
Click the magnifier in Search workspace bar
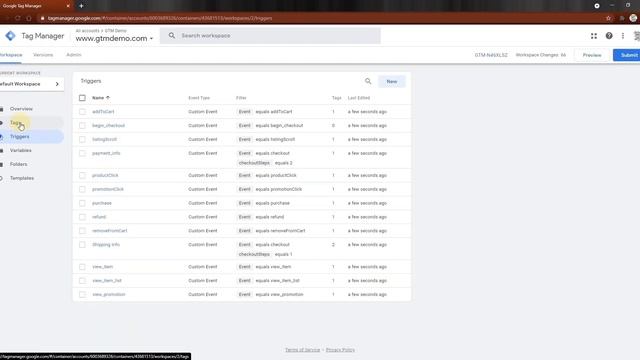(172, 36)
